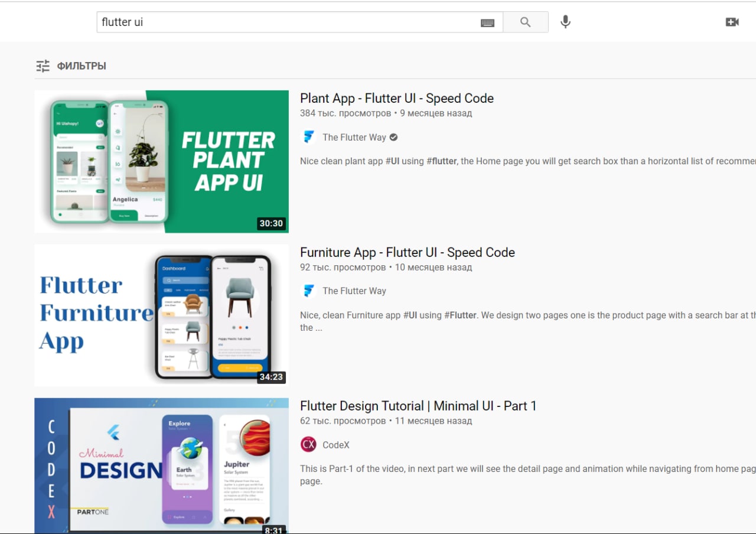Image resolution: width=756 pixels, height=534 pixels.
Task: Click the text 92 тыс. просмотров
Action: (343, 267)
